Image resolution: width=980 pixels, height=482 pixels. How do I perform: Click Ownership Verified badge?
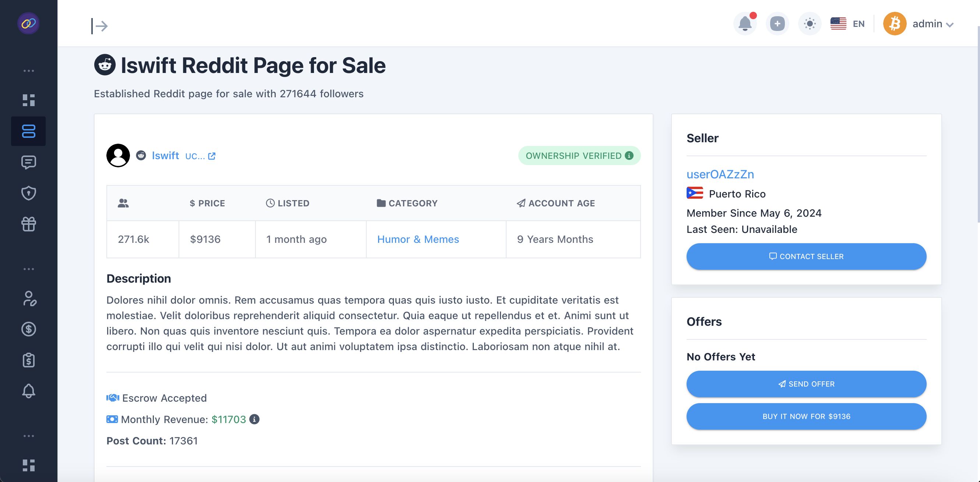pos(579,156)
